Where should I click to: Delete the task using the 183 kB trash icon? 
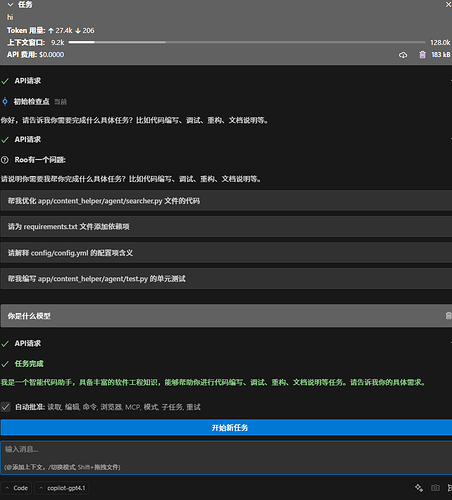click(x=422, y=55)
